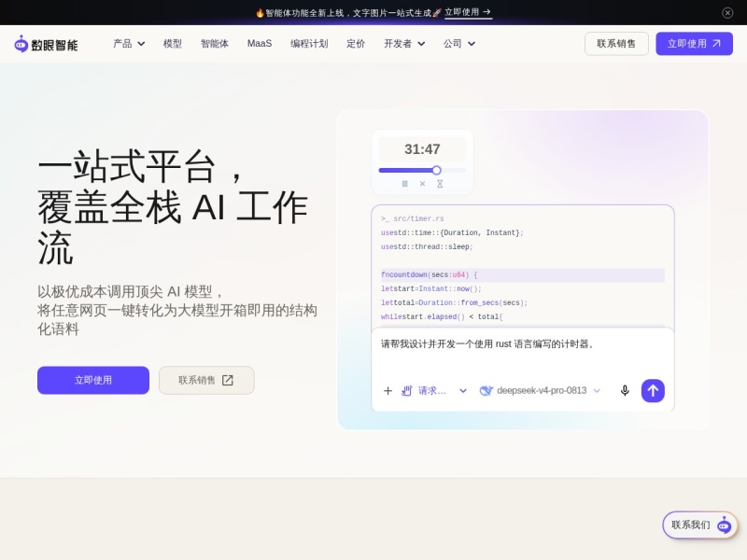This screenshot has height=560, width=747.
Task: Open the deepseek-v4-pro-0813 model dropdown
Action: click(540, 391)
